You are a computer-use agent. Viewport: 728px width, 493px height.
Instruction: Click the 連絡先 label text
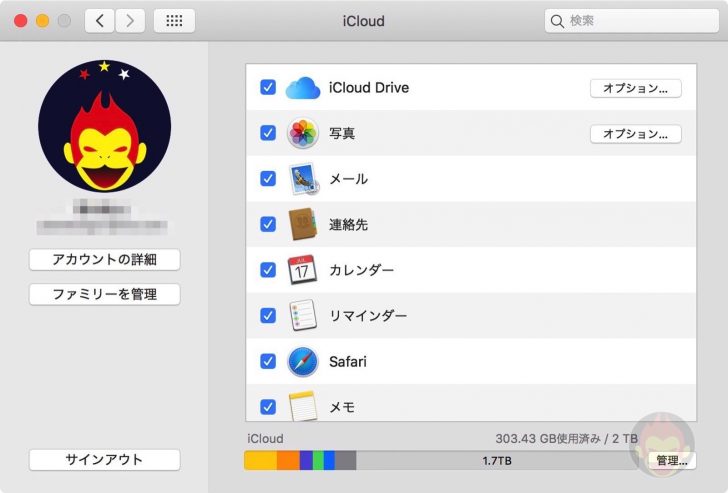[348, 225]
